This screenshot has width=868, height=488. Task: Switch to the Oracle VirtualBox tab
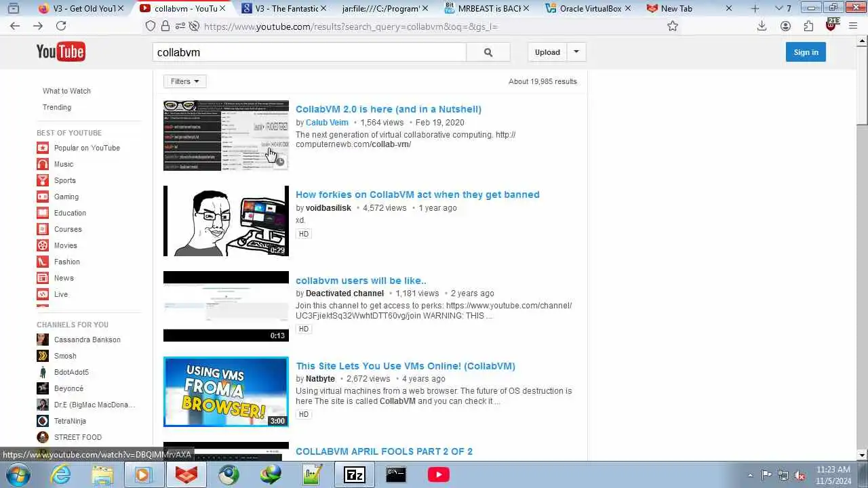pos(589,8)
